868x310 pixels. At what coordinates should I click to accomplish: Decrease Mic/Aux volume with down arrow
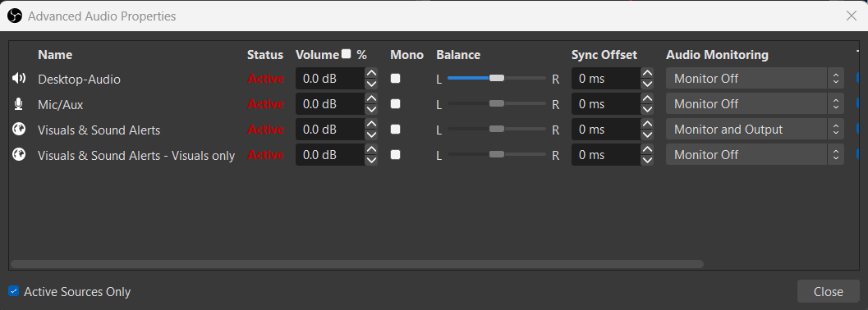coord(371,109)
